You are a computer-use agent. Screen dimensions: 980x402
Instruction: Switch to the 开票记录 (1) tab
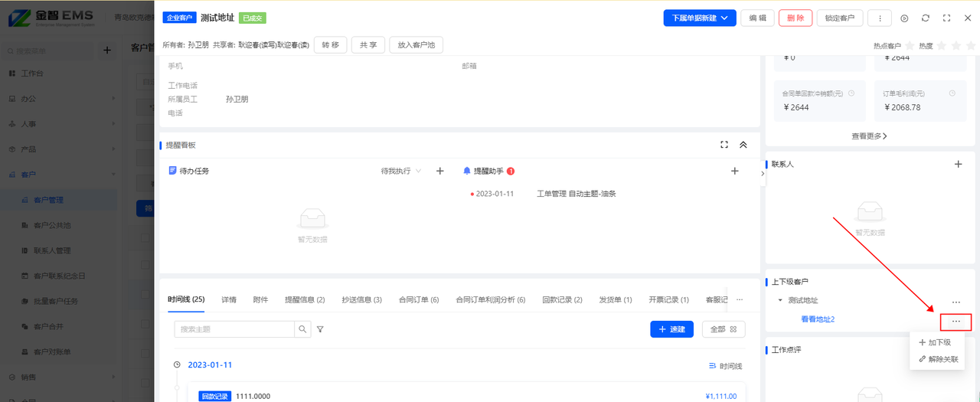[x=668, y=299]
